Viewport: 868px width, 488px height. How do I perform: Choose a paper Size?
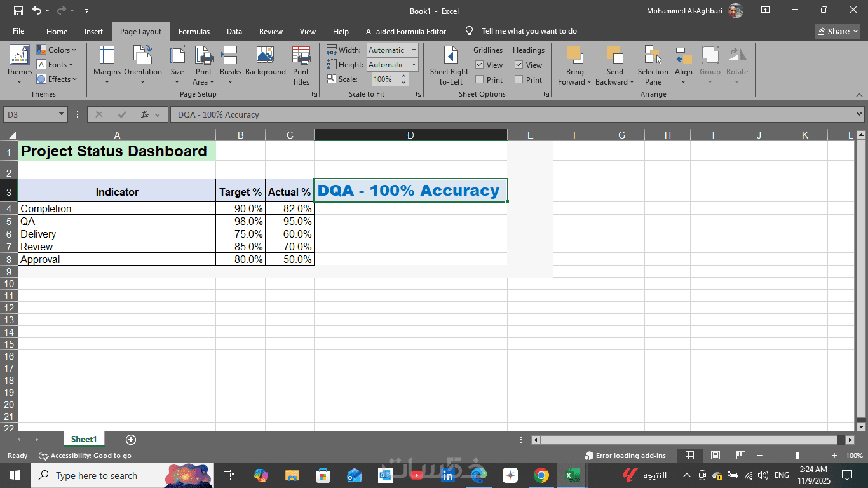(x=177, y=65)
